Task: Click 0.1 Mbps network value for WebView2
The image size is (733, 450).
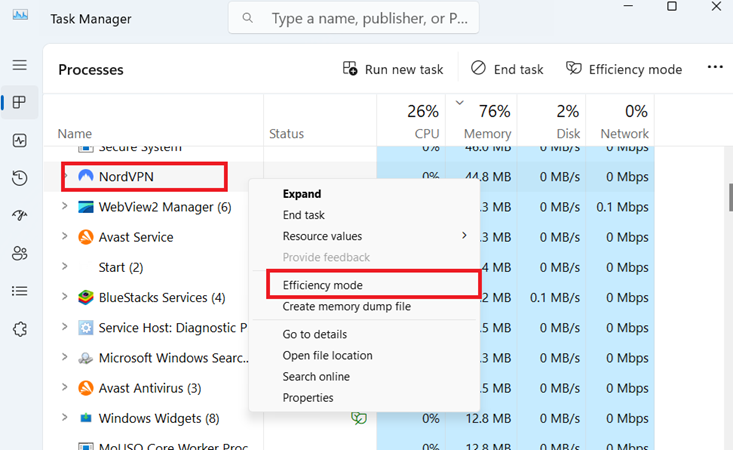Action: pyautogui.click(x=622, y=207)
